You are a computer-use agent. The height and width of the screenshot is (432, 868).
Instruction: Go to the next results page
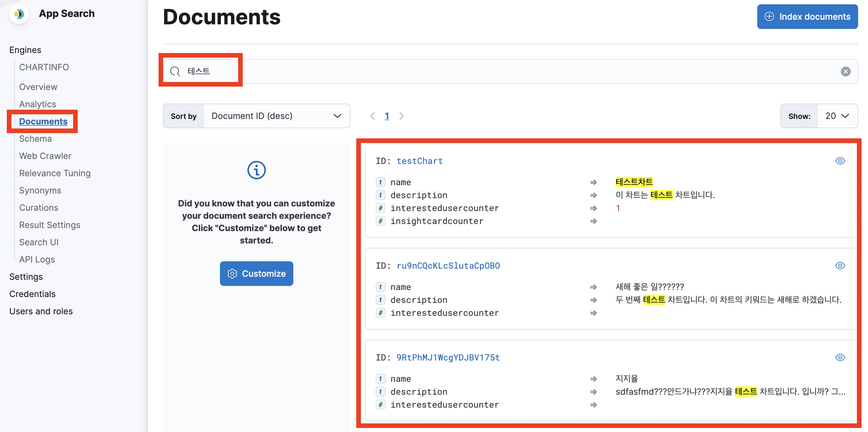401,116
